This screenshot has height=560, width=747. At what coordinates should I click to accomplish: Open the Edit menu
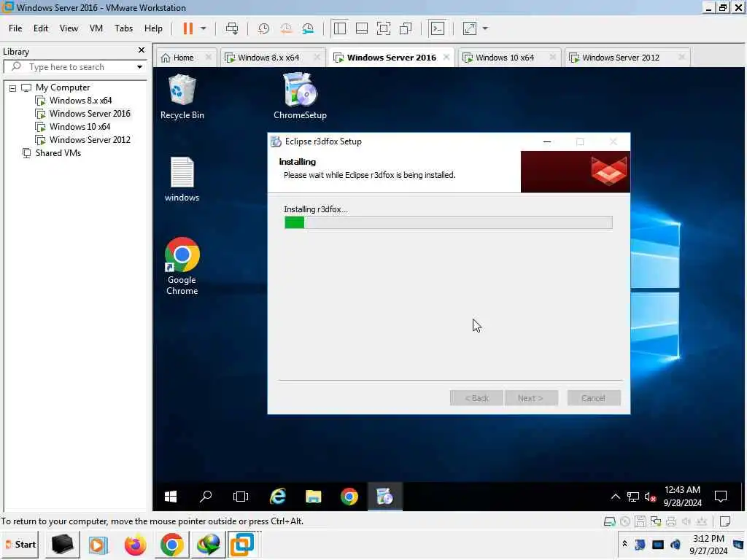coord(41,28)
